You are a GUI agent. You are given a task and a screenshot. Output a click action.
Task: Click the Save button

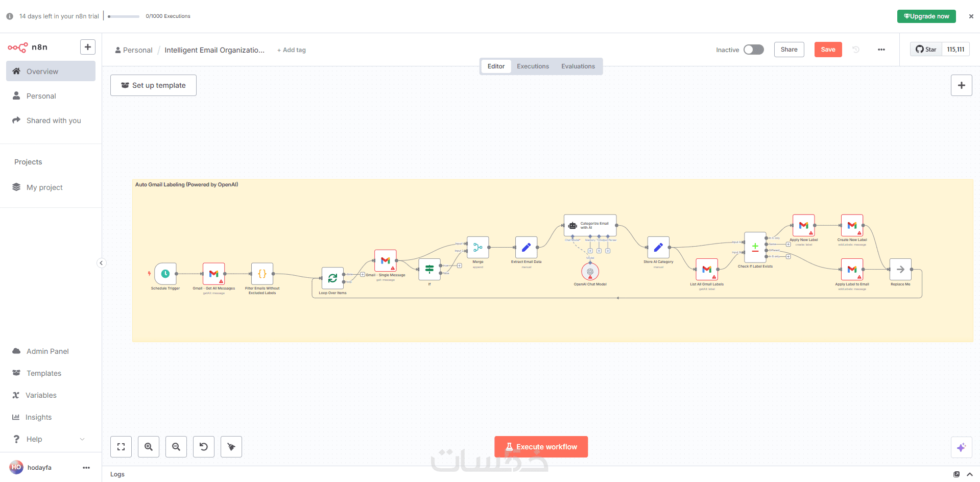[x=828, y=50]
